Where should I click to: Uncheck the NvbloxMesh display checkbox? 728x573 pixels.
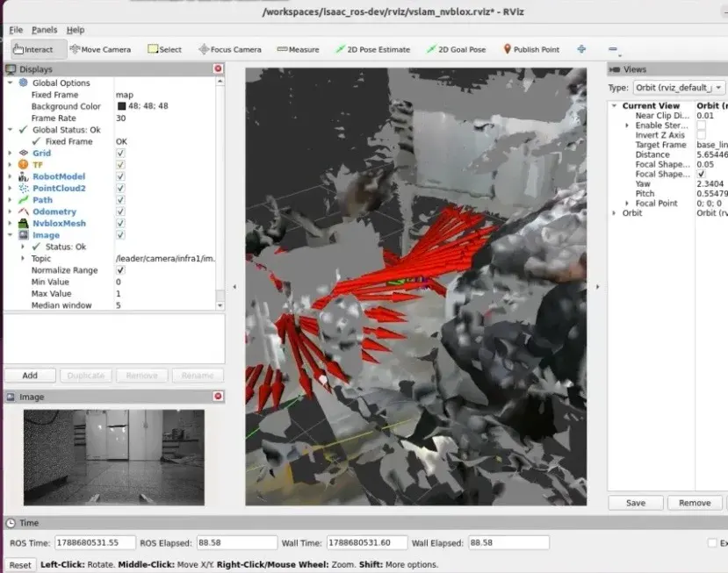pos(120,223)
